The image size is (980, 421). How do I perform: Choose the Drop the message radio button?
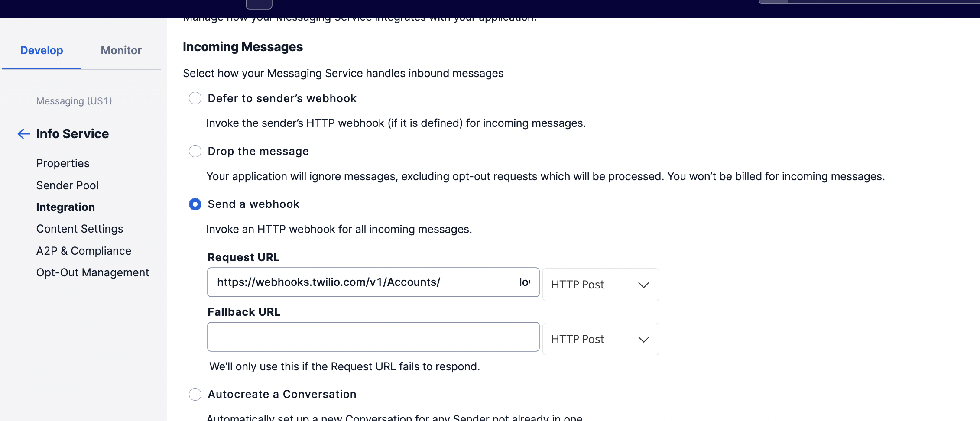[195, 151]
